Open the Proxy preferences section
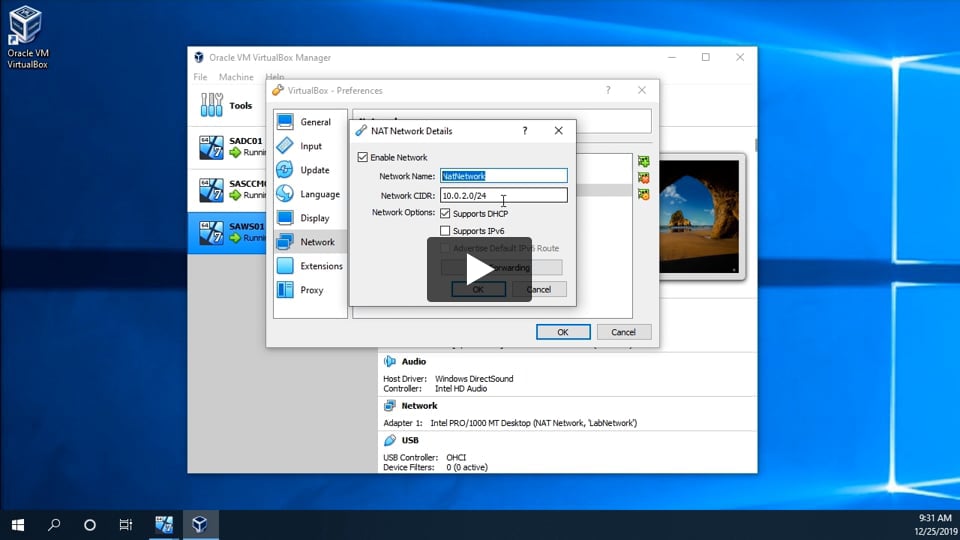The width and height of the screenshot is (960, 540). (310, 290)
